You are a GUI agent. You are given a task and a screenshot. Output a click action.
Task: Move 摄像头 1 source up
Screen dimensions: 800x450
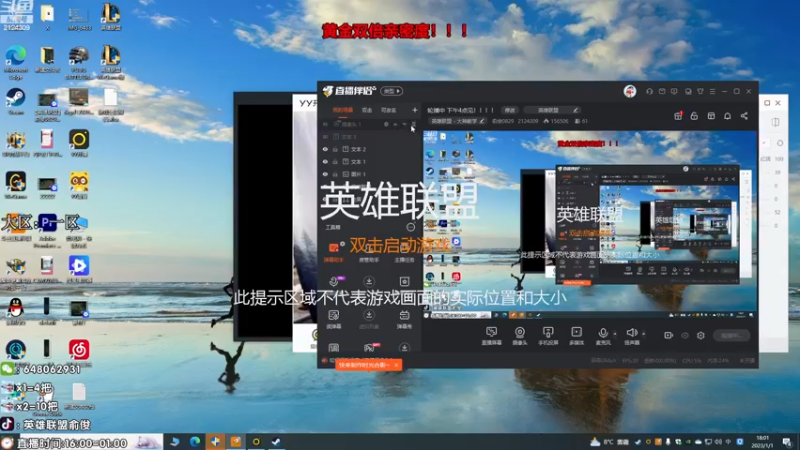(x=395, y=124)
